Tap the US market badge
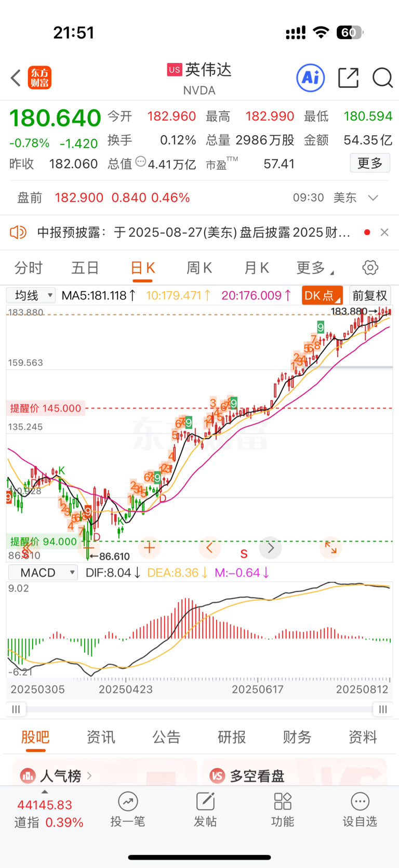The image size is (399, 868). [x=174, y=70]
